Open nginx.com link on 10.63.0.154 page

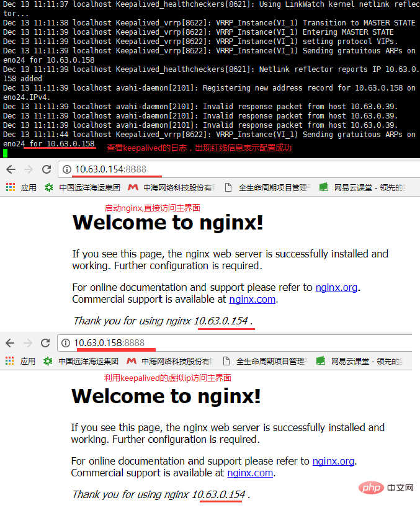(252, 299)
